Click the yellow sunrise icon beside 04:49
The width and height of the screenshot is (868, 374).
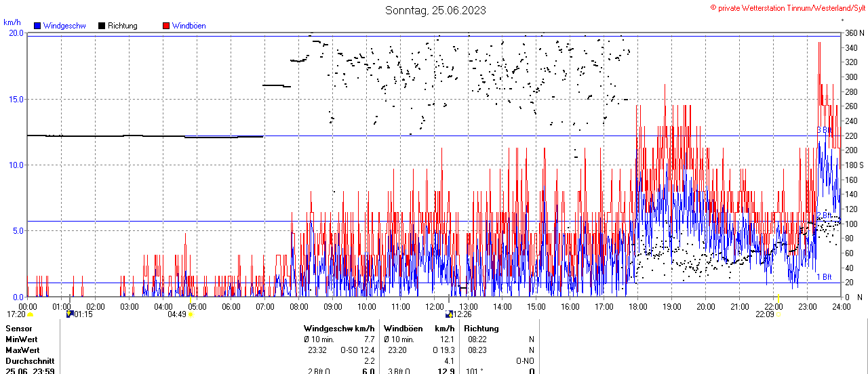click(x=191, y=314)
